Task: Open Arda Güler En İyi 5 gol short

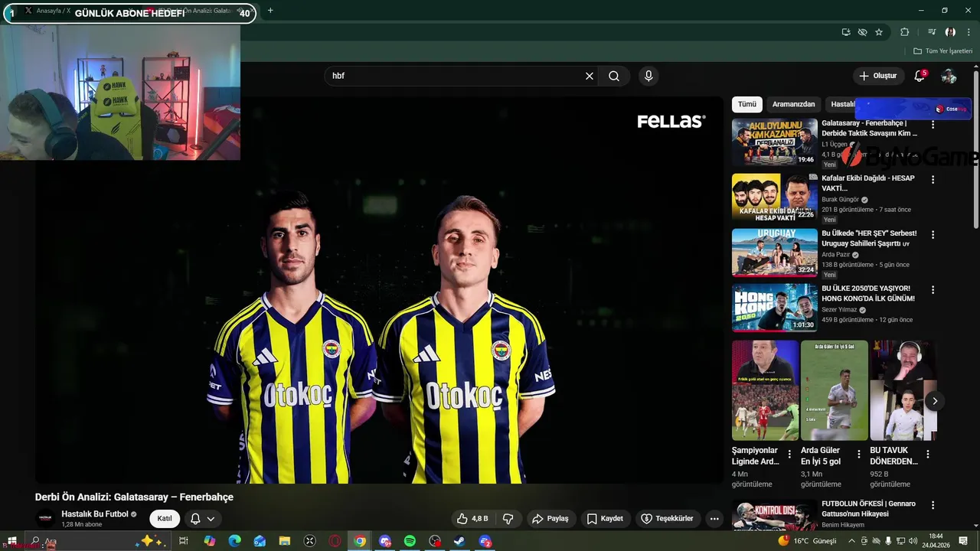Action: [835, 390]
